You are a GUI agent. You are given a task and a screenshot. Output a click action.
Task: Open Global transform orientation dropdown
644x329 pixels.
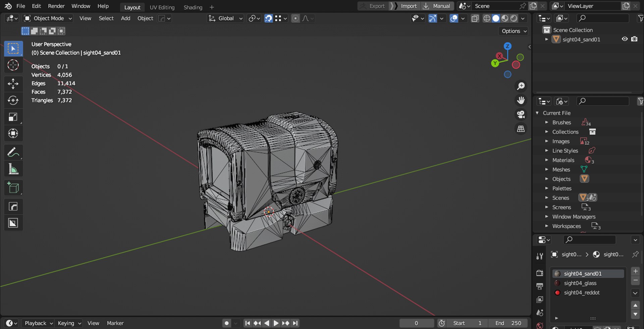coord(225,18)
